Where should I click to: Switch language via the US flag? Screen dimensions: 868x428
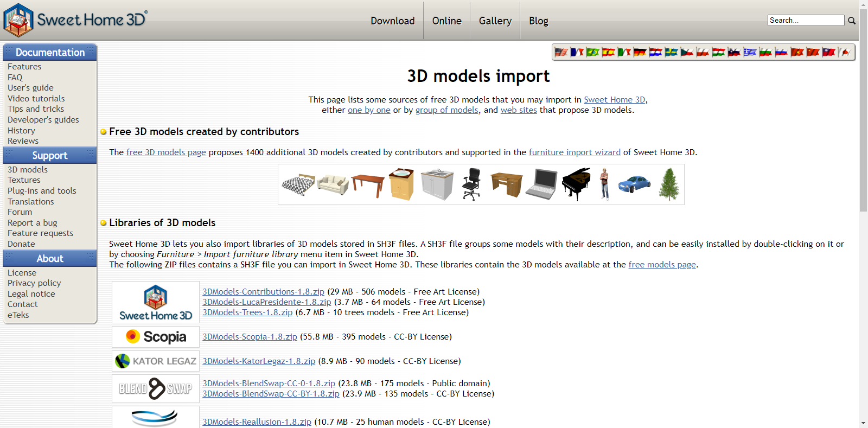(x=561, y=52)
